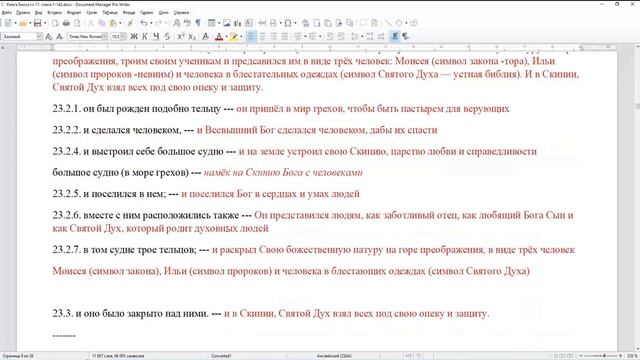Click the bullet list icon
Image resolution: width=640 pixels, height=360 pixels.
coord(298,36)
